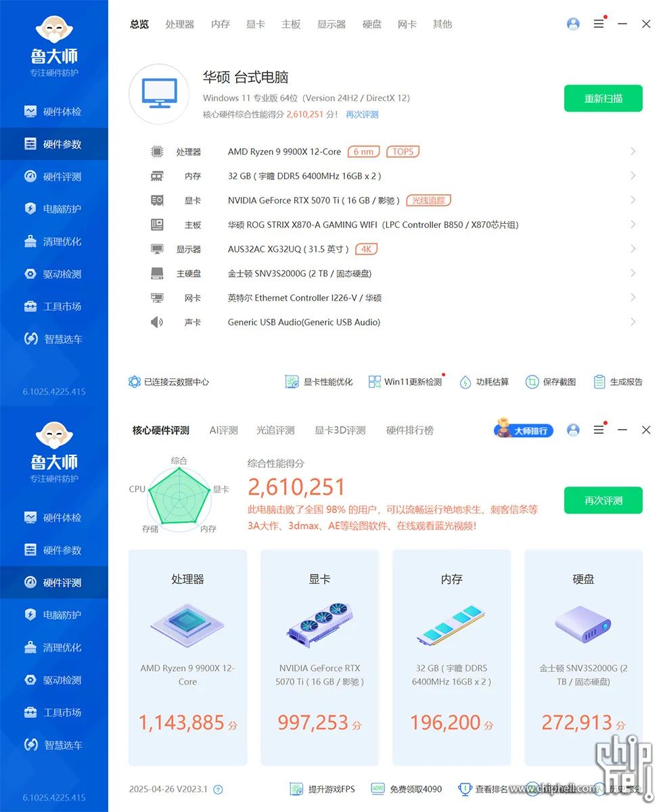This screenshot has height=812, width=663.
Task: Open the 内存 score card 196,200
Action: coord(451,657)
